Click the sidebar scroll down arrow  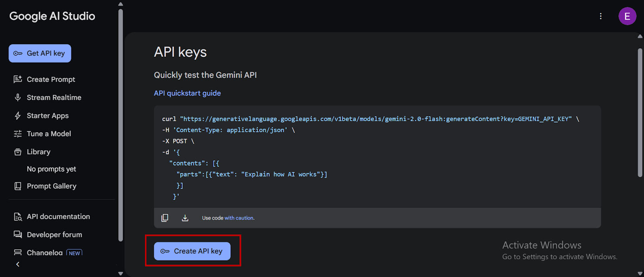(121, 273)
